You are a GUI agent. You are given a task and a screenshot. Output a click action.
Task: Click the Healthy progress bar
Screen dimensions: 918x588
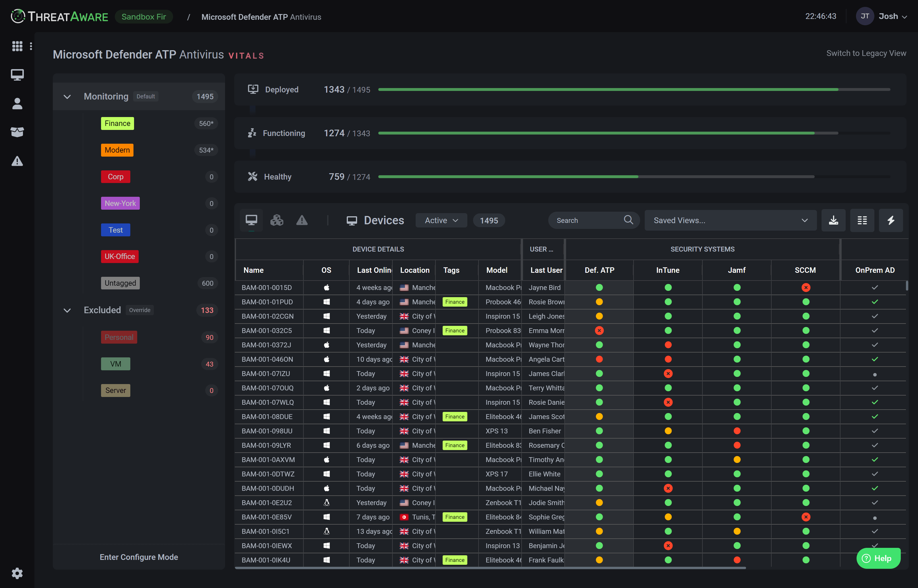click(x=634, y=176)
